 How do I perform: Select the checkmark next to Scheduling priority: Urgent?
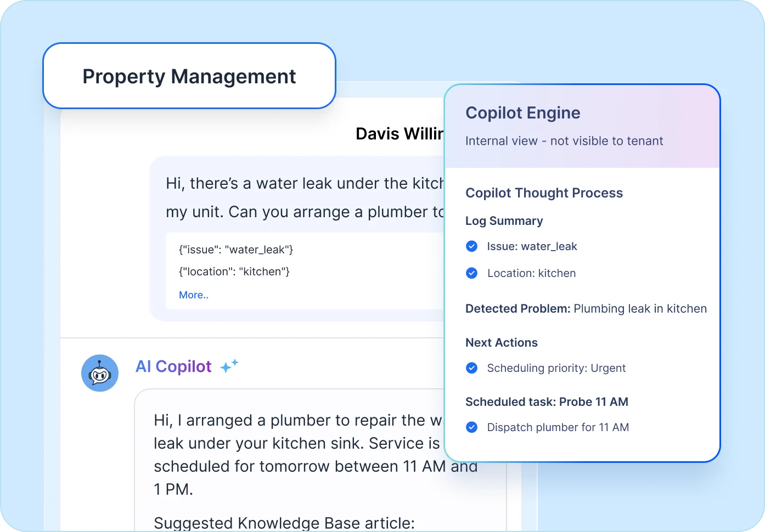click(471, 368)
